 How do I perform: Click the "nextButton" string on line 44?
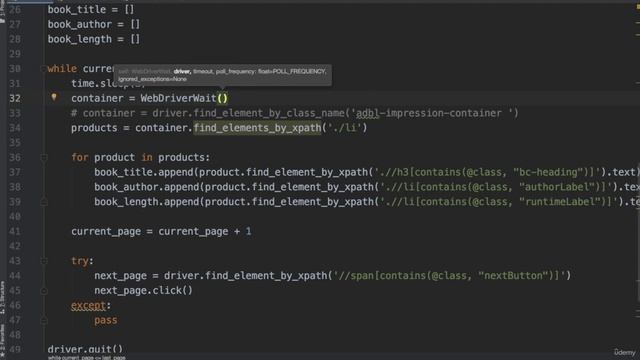pyautogui.click(x=513, y=276)
